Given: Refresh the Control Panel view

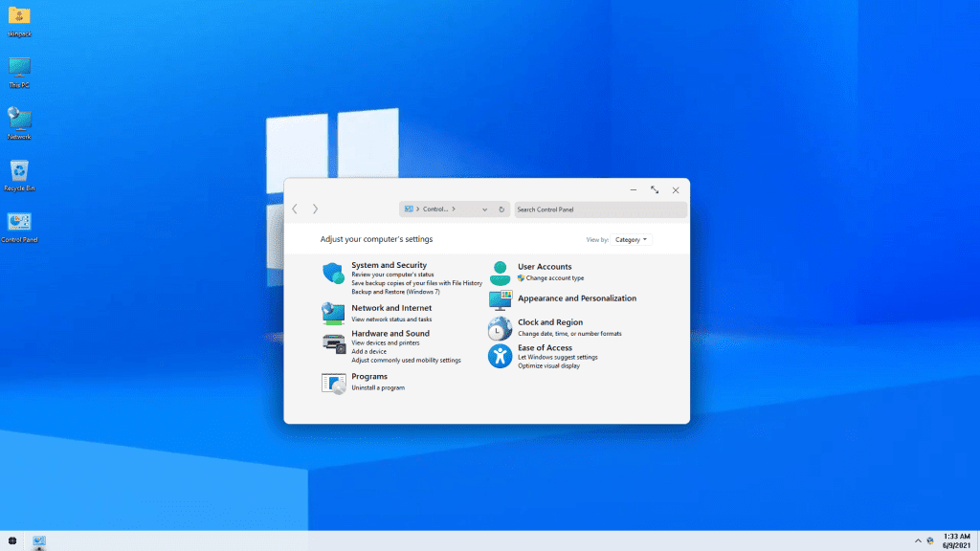Looking at the screenshot, I should pyautogui.click(x=501, y=209).
